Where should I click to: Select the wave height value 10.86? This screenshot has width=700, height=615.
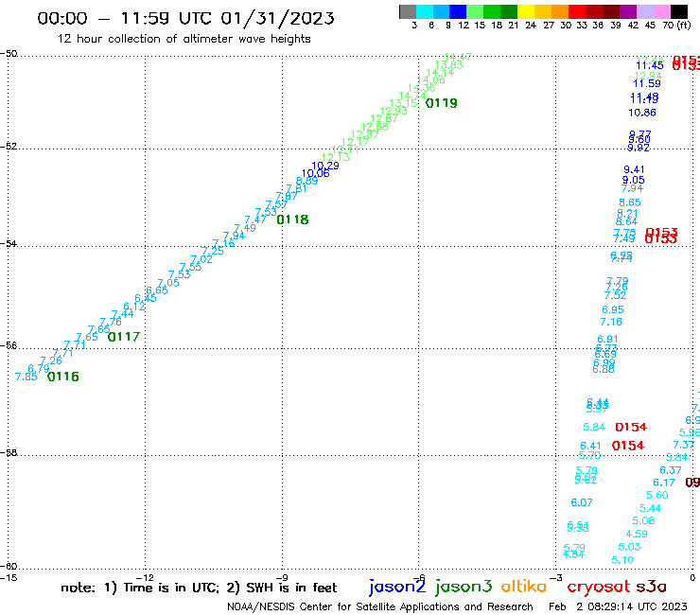[x=642, y=113]
